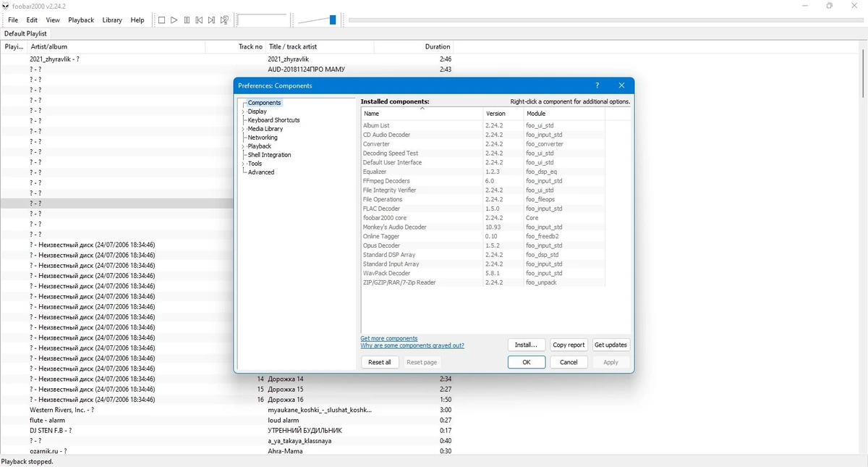Select Shell Integration in the tree
Screen dimensions: 868x467
(x=269, y=155)
